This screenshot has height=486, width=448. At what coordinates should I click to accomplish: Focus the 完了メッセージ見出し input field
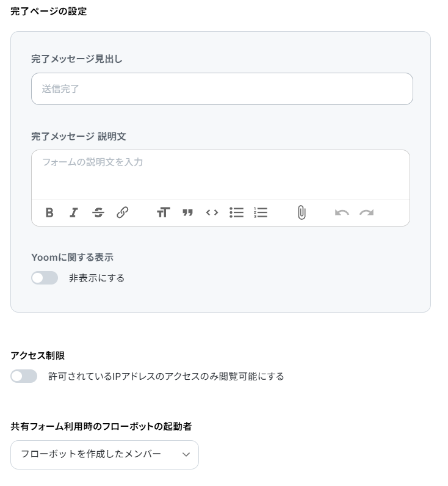click(x=222, y=89)
